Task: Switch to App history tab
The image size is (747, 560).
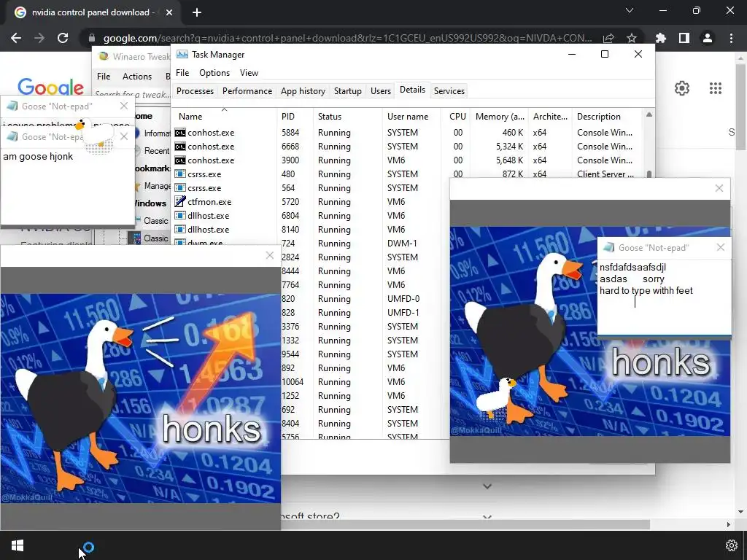Action: pyautogui.click(x=303, y=91)
